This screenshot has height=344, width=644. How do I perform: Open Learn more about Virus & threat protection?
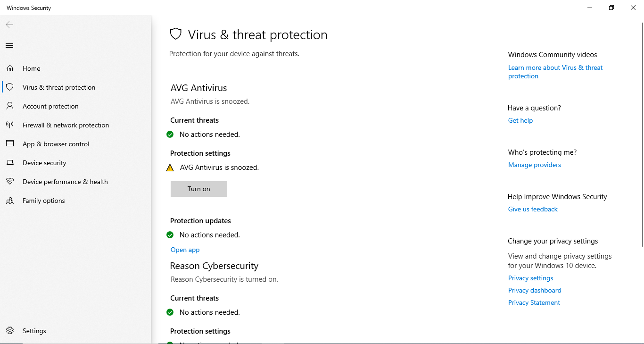[555, 72]
